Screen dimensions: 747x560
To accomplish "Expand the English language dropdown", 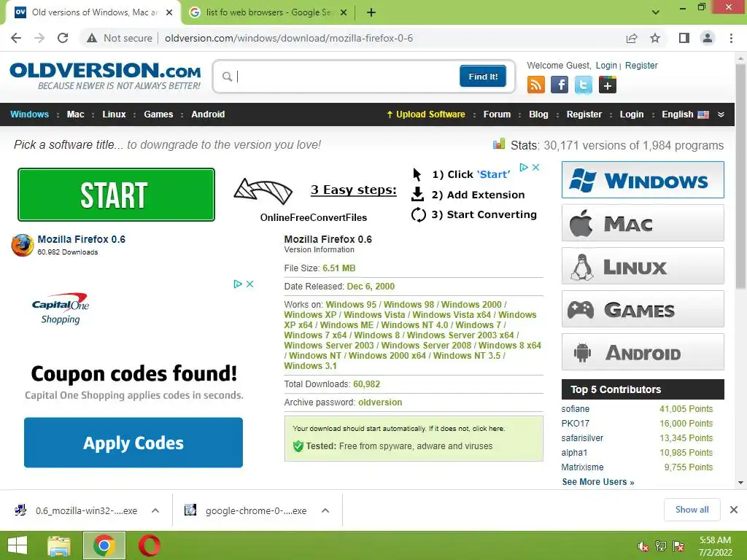I will click(685, 114).
